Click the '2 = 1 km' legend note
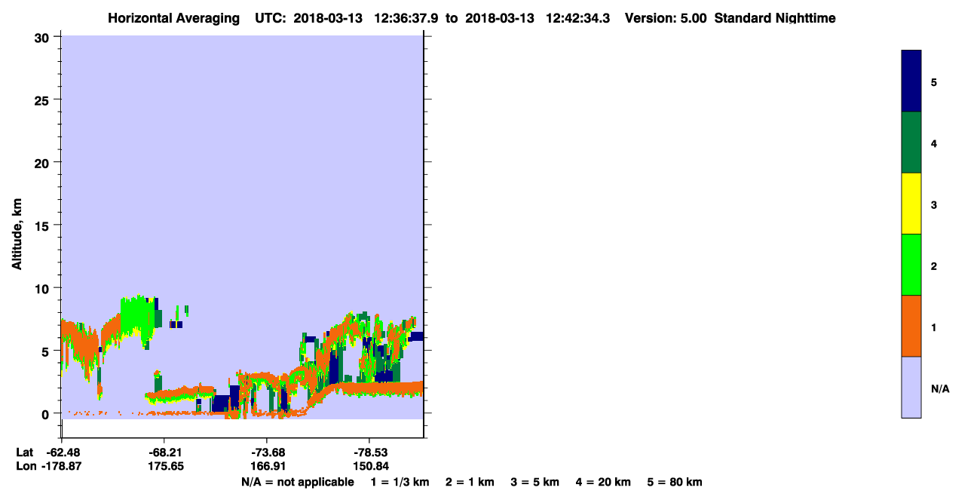This screenshot has height=503, width=980. tap(470, 482)
